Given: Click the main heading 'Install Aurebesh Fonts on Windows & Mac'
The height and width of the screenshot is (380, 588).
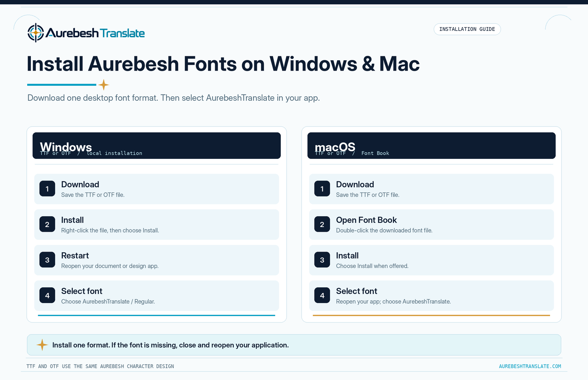Looking at the screenshot, I should 223,64.
